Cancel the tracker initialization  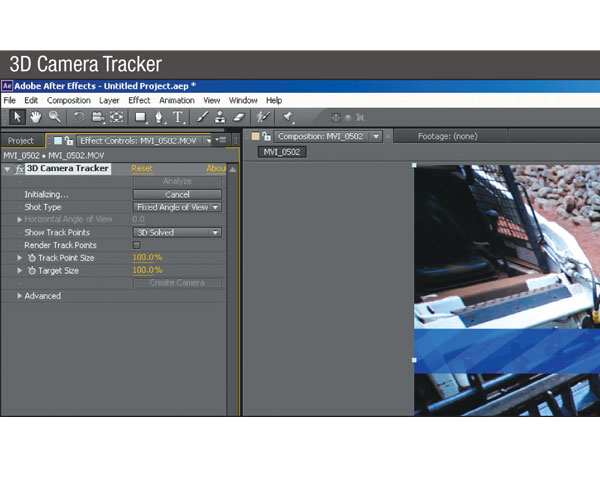click(177, 194)
